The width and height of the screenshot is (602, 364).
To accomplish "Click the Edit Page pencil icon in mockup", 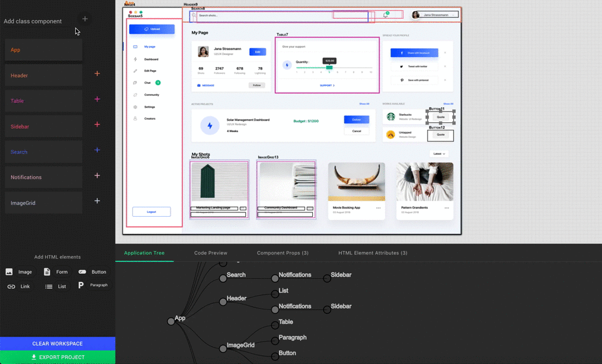I will click(x=135, y=71).
